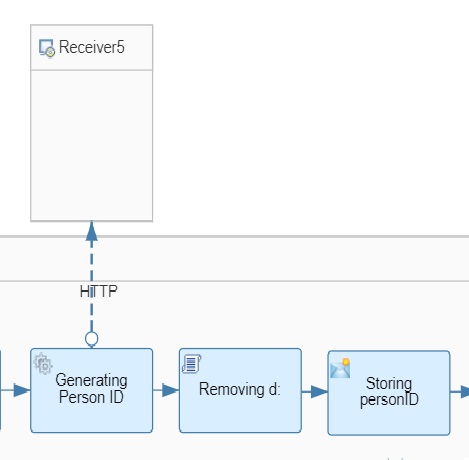Screen dimensions: 469x460
Task: Click the Receiver5 participant icon
Action: 46,48
